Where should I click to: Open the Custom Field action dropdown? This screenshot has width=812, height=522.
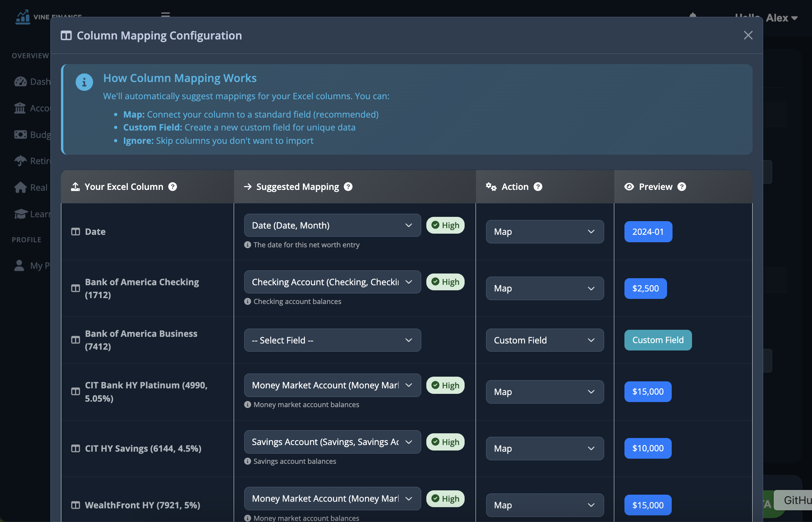545,340
